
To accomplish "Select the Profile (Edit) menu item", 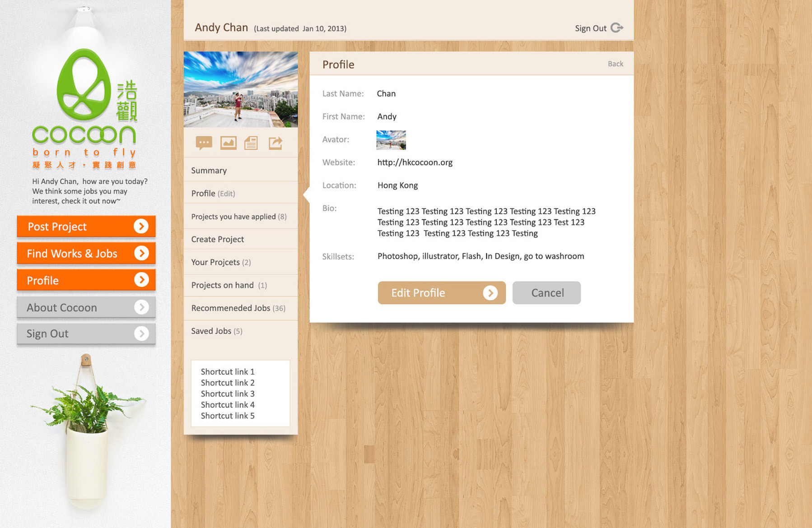I will (241, 193).
